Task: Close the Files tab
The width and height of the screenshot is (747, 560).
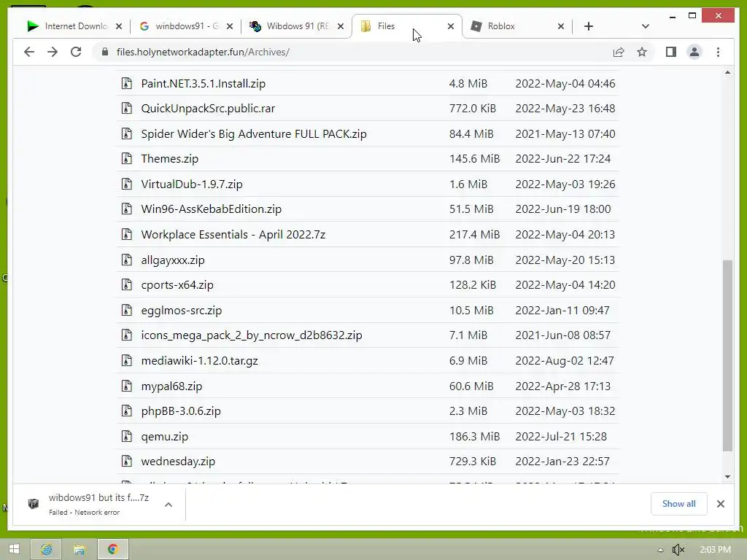Action: click(x=451, y=26)
